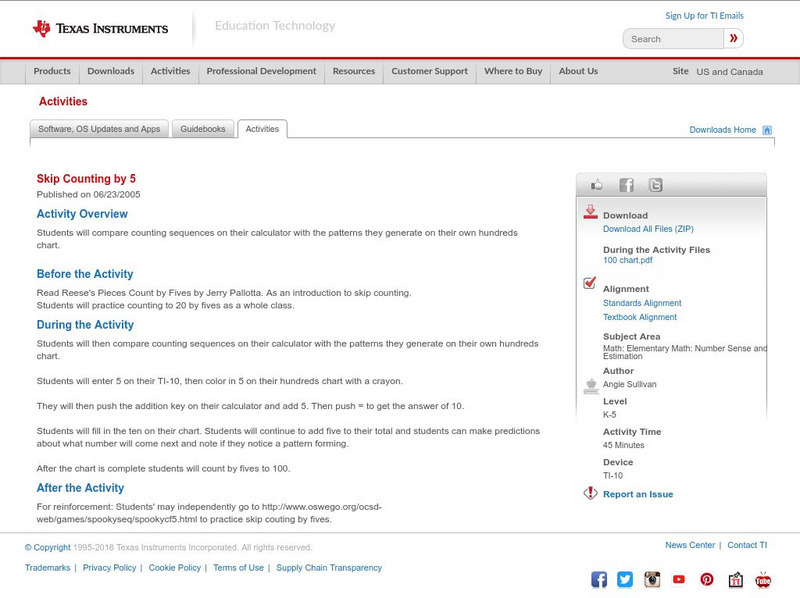Click the Skip Counting by 5 title
Screen dimensions: 800x598
86,179
